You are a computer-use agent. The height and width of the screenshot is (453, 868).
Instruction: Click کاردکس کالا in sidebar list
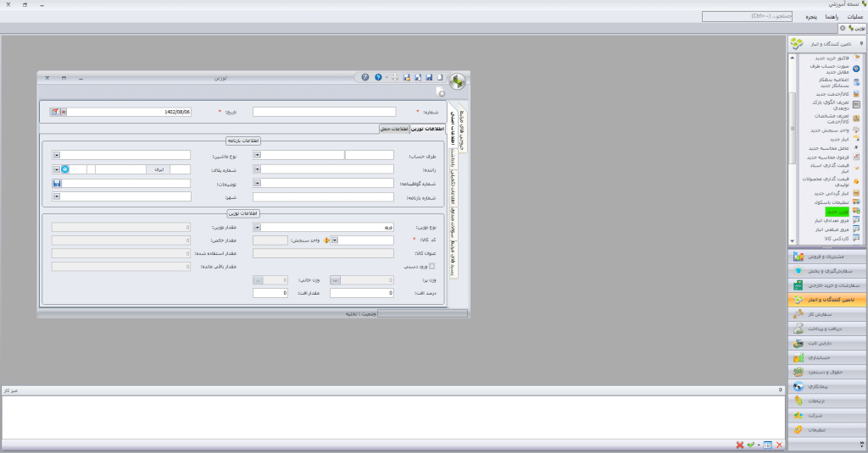[837, 239]
